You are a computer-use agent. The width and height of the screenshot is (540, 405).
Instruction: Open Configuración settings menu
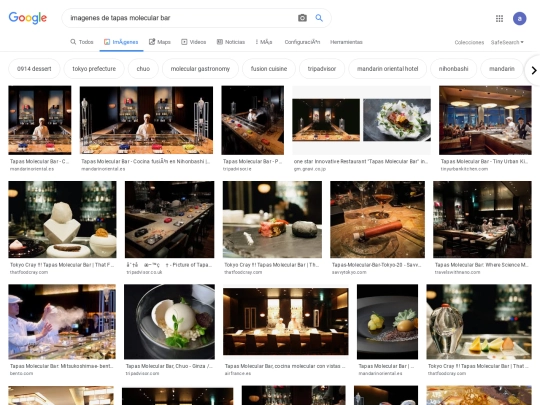tap(302, 42)
